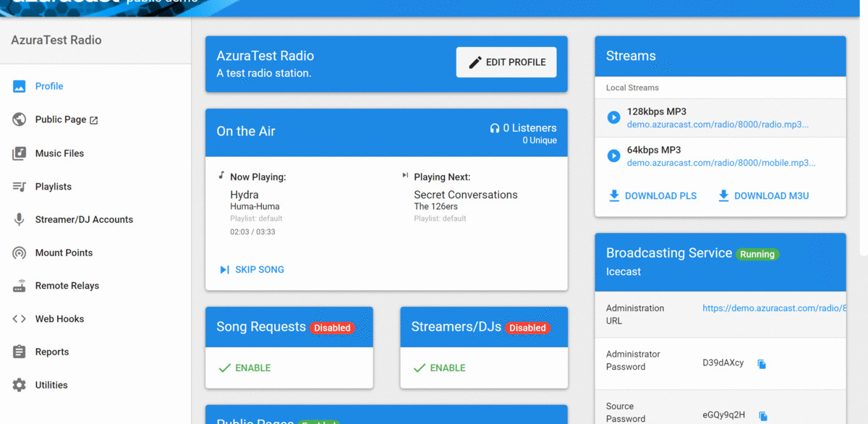This screenshot has width=868, height=424.
Task: Click the gear icon for Utilities
Action: (20, 385)
